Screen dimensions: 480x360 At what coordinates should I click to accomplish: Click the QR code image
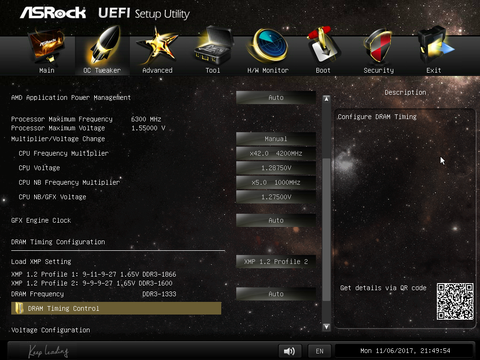coord(455,302)
